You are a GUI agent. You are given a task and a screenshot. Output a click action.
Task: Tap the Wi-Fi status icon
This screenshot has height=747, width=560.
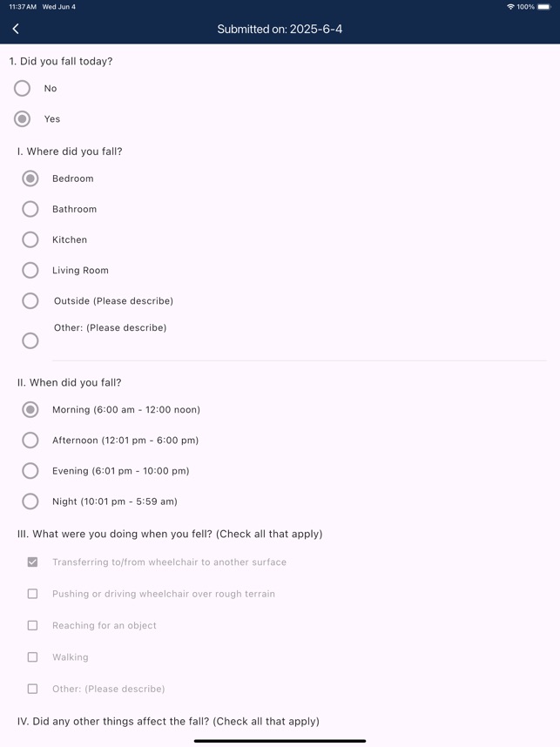tap(510, 7)
